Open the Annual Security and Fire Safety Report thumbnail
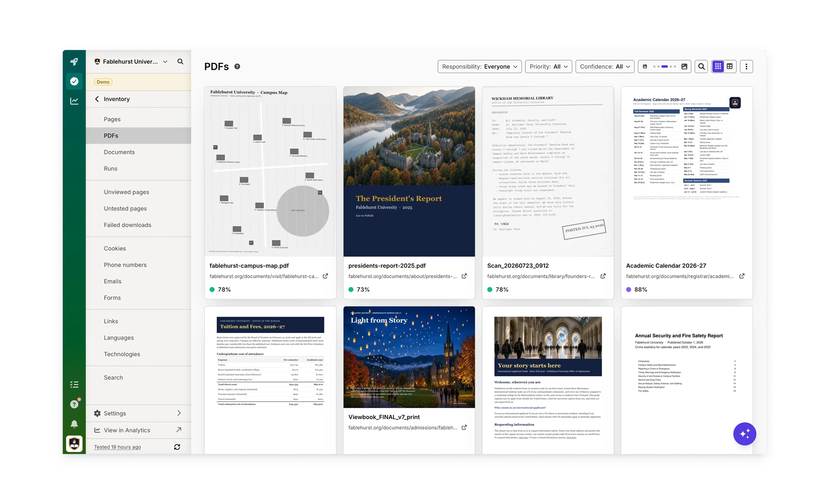 click(687, 380)
